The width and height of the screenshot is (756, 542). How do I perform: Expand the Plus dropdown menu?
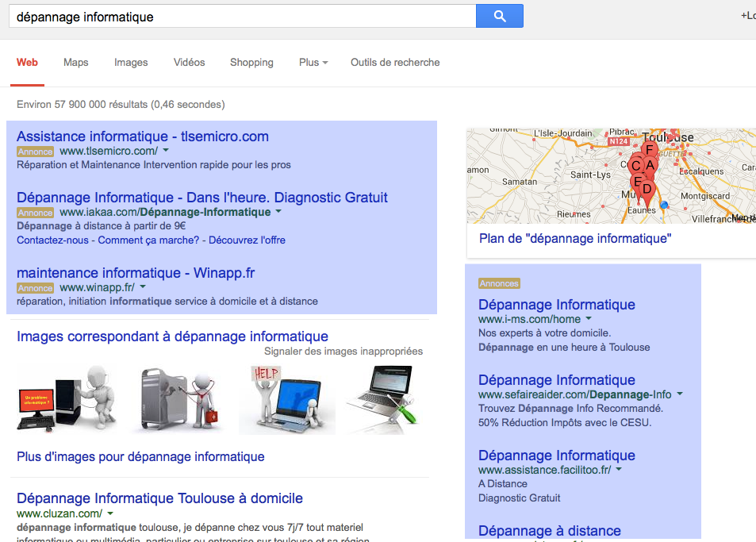pyautogui.click(x=313, y=62)
